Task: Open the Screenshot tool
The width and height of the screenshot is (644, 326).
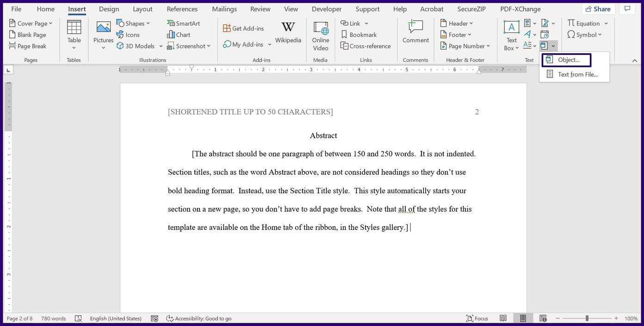Action: click(x=189, y=46)
